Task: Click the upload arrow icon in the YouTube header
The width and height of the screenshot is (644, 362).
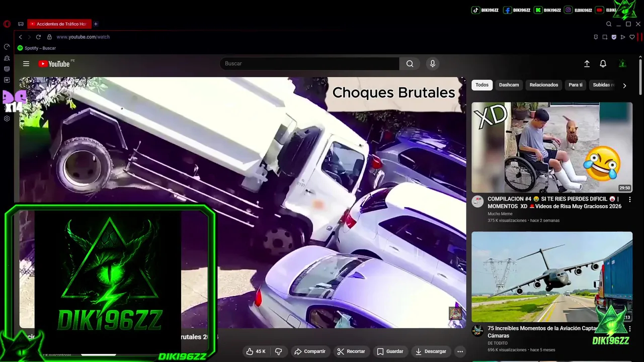Action: tap(587, 64)
